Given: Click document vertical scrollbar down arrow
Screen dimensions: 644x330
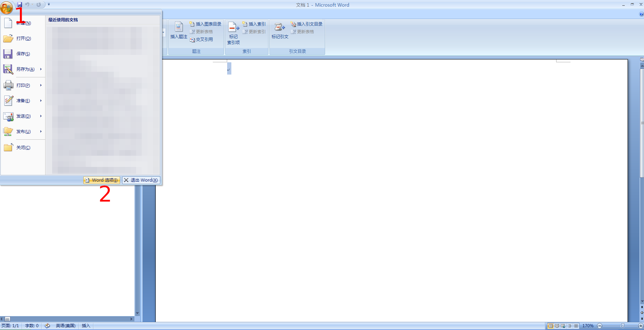Looking at the screenshot, I should coord(642,301).
